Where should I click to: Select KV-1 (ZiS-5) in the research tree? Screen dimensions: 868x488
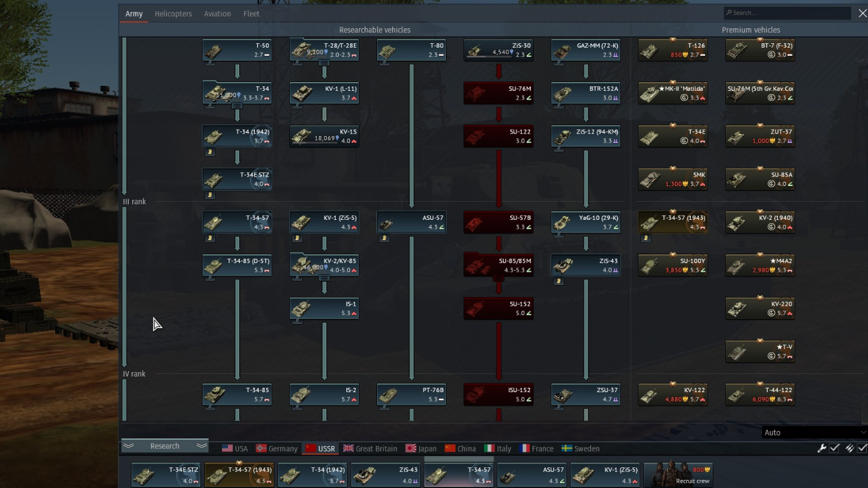coord(324,222)
